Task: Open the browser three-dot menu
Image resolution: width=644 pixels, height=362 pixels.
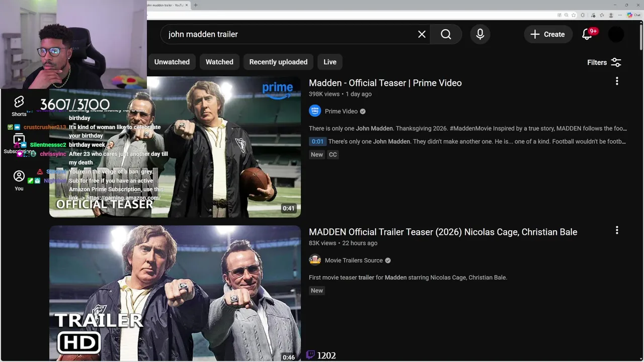Action: (620, 15)
